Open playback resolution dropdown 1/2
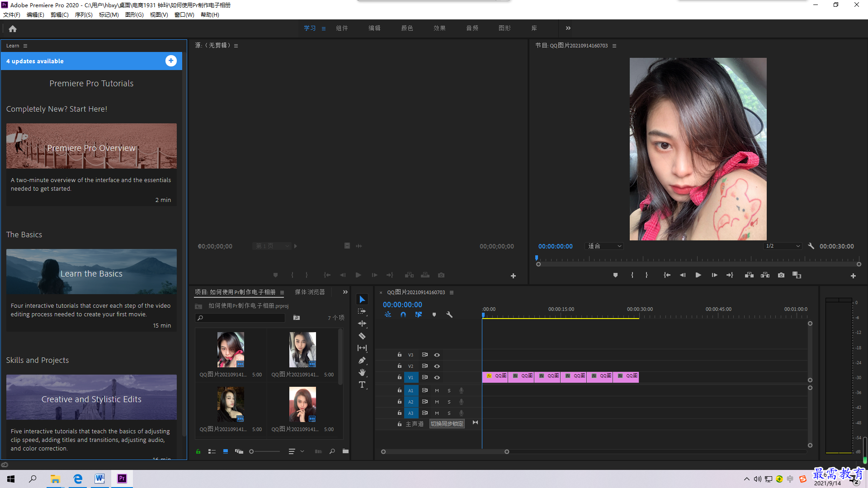Viewport: 868px width, 488px height. pyautogui.click(x=783, y=246)
